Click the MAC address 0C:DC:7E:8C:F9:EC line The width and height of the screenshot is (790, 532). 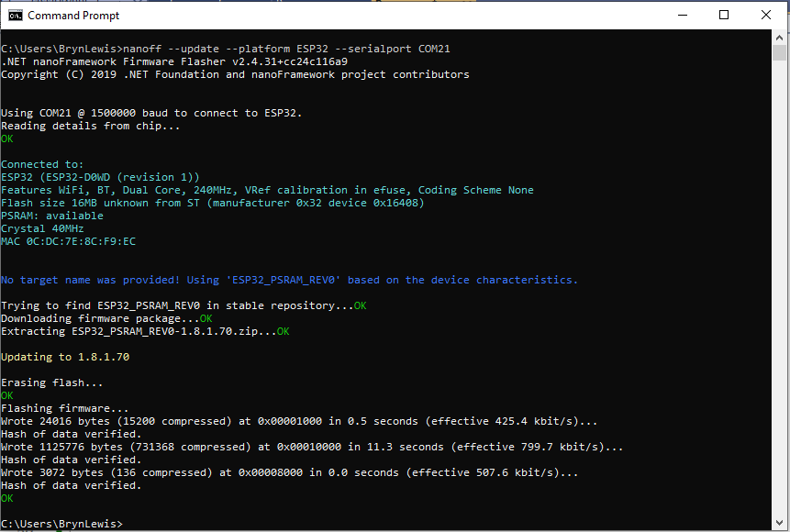coord(69,241)
